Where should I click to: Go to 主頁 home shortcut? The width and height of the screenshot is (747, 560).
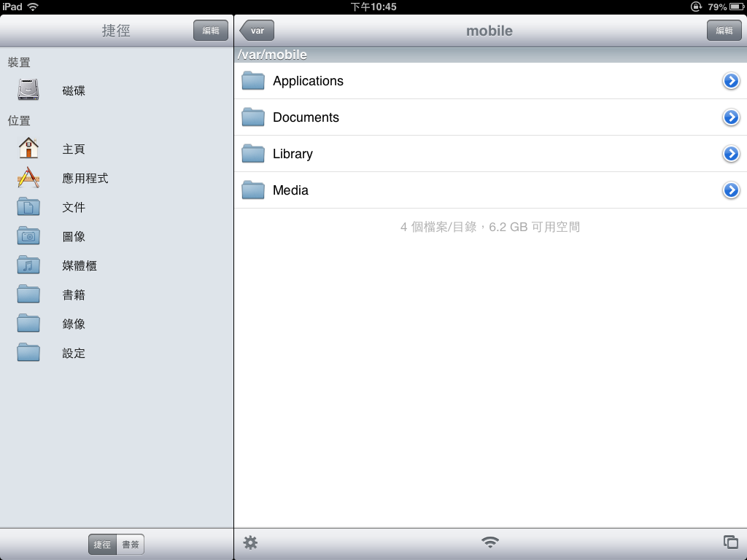pyautogui.click(x=28, y=149)
